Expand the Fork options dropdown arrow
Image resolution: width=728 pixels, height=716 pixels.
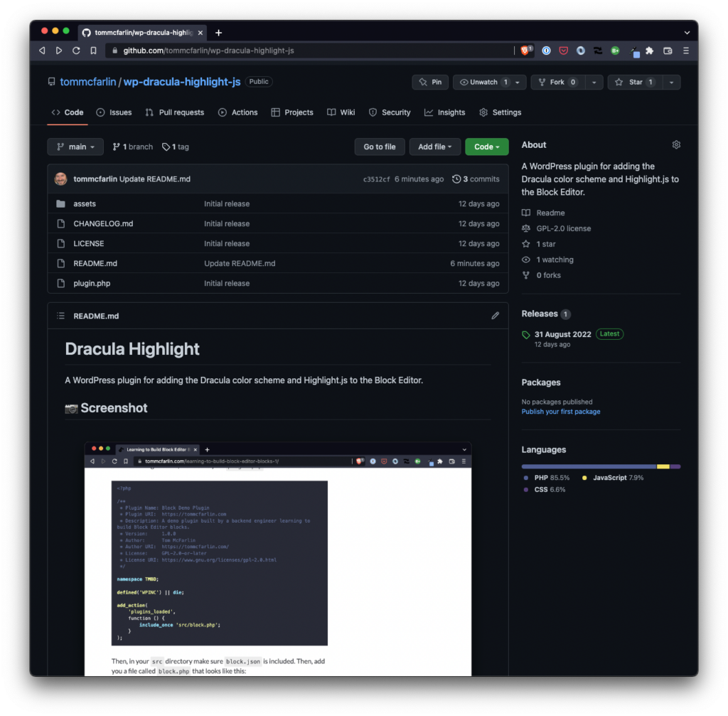(594, 82)
